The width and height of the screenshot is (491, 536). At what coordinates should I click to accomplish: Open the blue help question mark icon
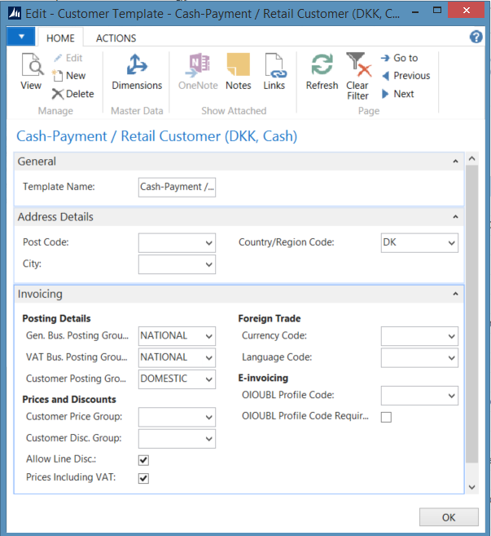[x=476, y=37]
